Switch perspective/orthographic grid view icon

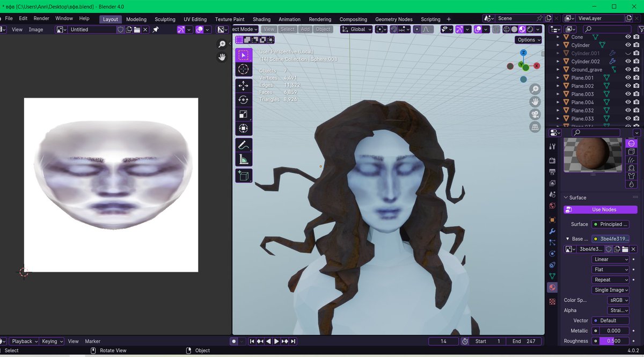point(535,127)
